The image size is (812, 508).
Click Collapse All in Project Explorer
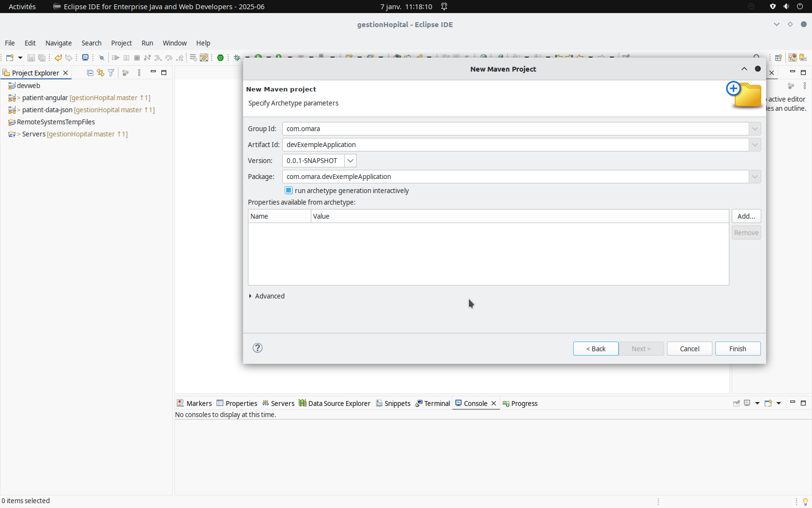pos(90,73)
